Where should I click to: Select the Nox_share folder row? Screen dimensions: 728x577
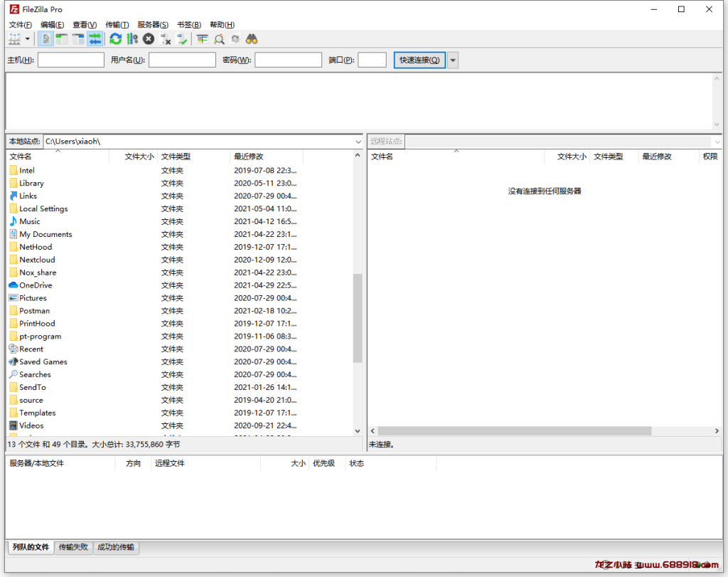(x=180, y=272)
